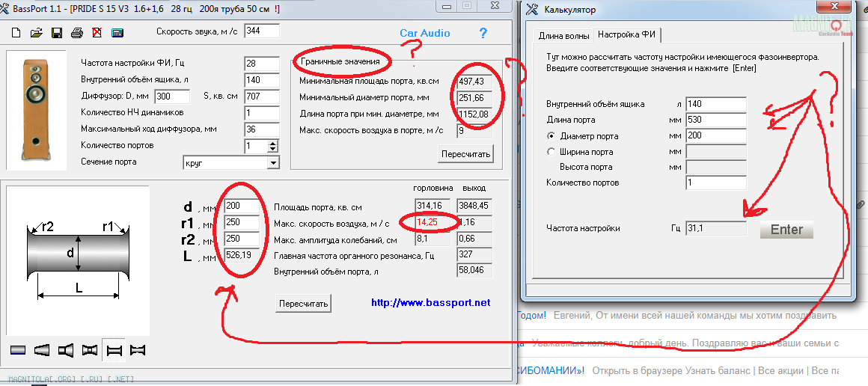868x386 pixels.
Task: Click 'Пересчитать' under boundary values
Action: point(465,154)
